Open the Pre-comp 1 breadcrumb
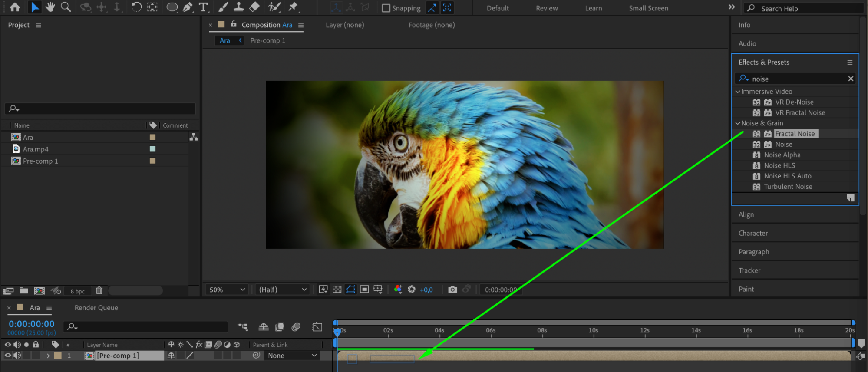Screen dimensions: 868x372 267,40
